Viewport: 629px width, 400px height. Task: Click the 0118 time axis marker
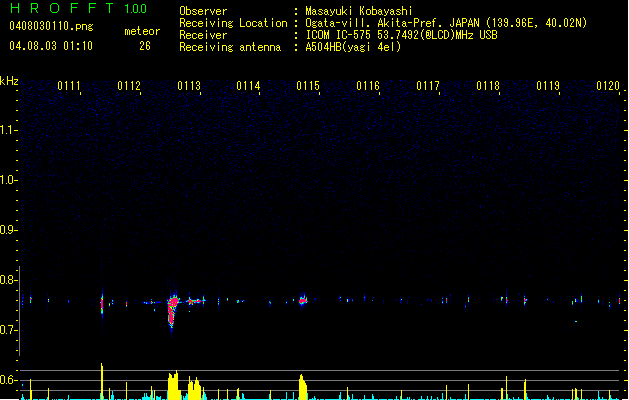(x=488, y=86)
